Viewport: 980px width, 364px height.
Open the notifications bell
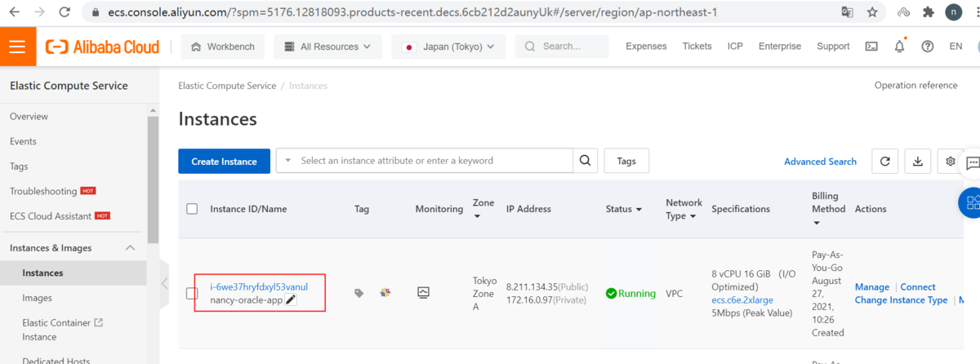click(899, 47)
